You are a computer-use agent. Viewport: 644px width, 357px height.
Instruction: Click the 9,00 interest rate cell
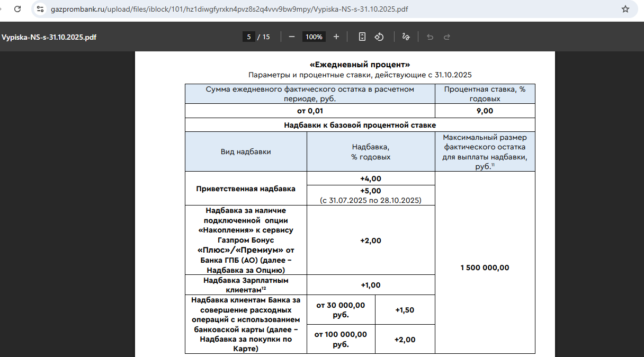coord(485,111)
